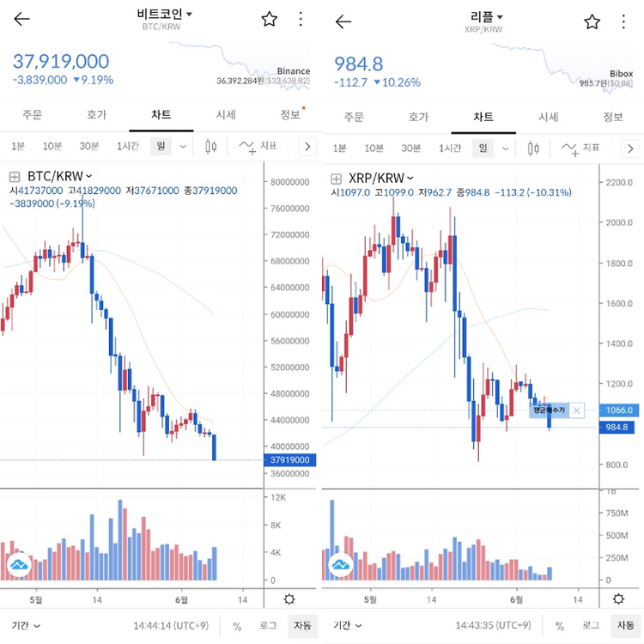This screenshot has height=644, width=644.
Task: Close the 평균매수가 price line label
Action: (x=577, y=410)
